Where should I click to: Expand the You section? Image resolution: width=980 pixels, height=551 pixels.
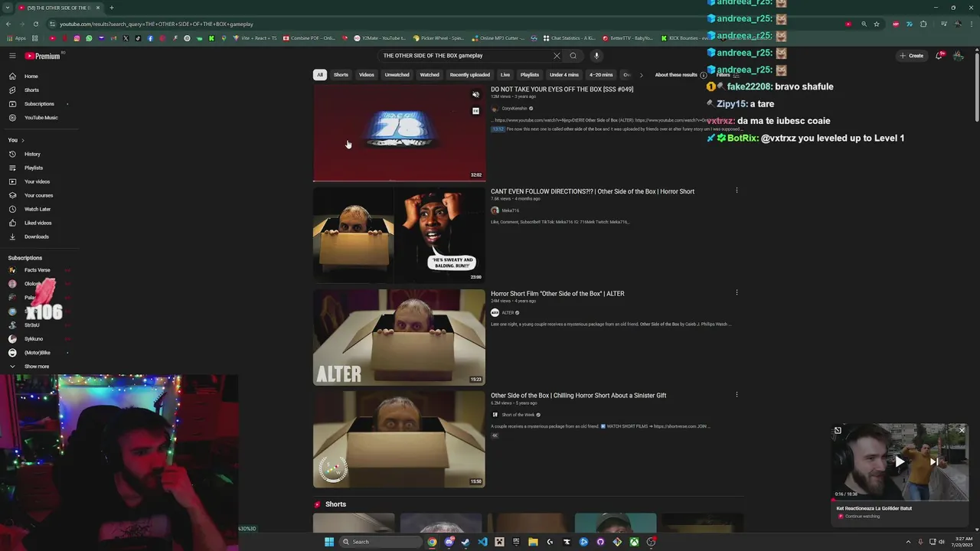(16, 140)
